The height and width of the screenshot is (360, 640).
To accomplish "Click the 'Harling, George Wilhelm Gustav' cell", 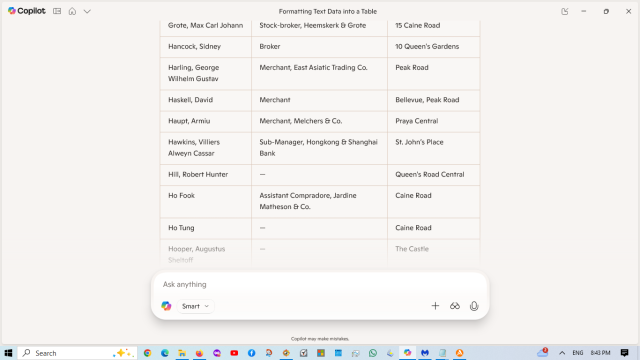I will pos(206,73).
